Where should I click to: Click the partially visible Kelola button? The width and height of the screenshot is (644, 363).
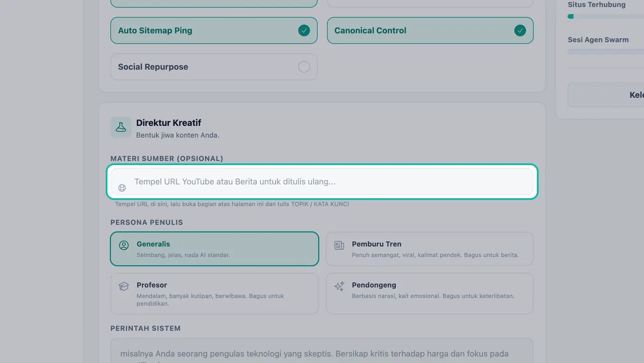click(x=606, y=95)
